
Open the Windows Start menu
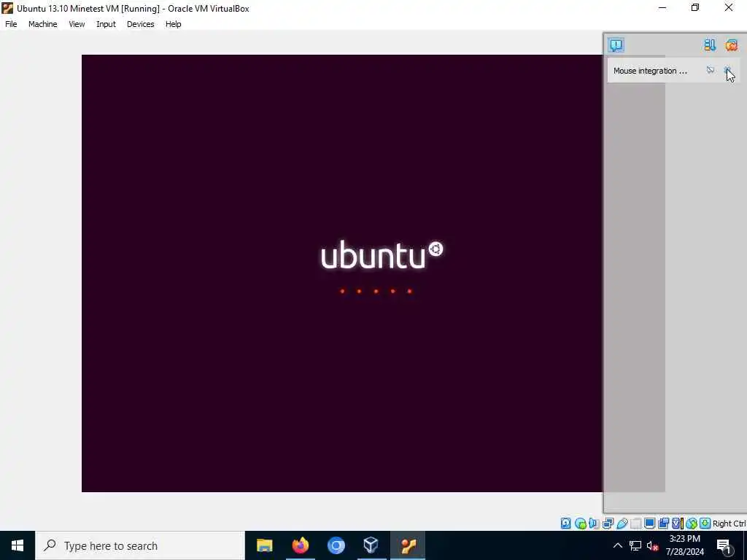tap(18, 545)
